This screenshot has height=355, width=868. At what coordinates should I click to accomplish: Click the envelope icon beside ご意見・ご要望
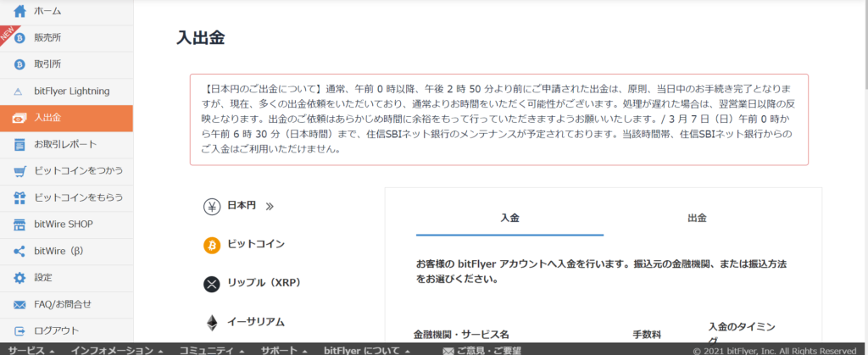(x=449, y=351)
